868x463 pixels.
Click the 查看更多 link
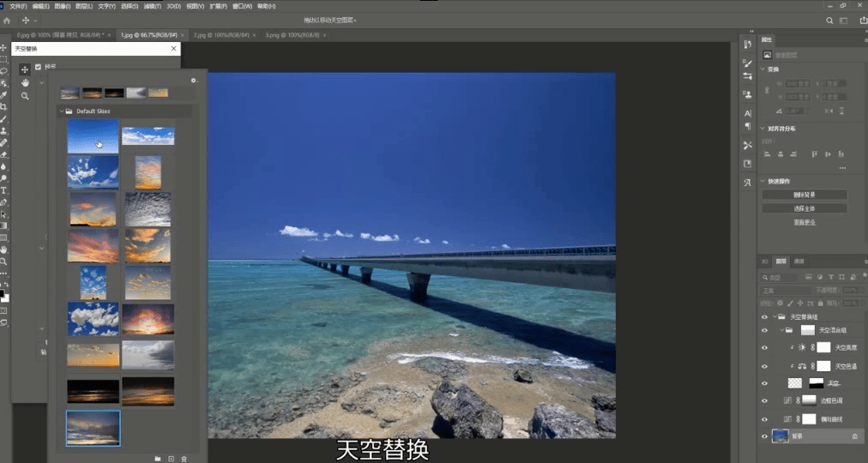pyautogui.click(x=805, y=222)
